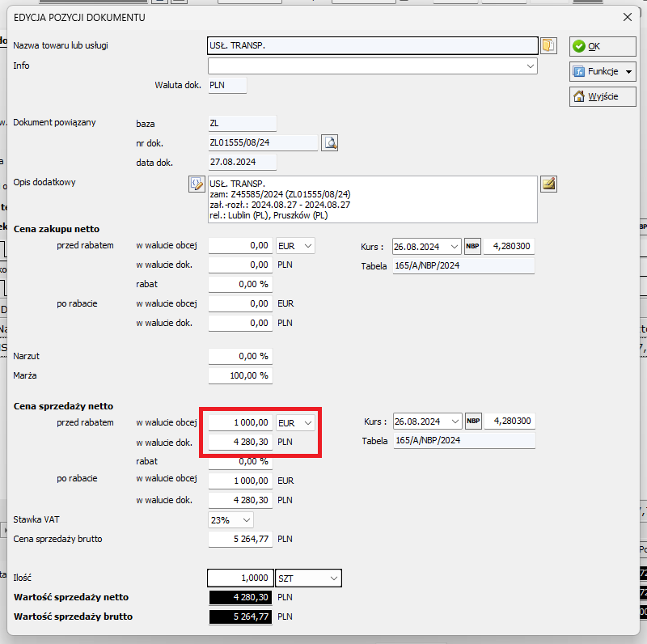Close the Edycja pozycji dokumentu window

pyautogui.click(x=627, y=16)
